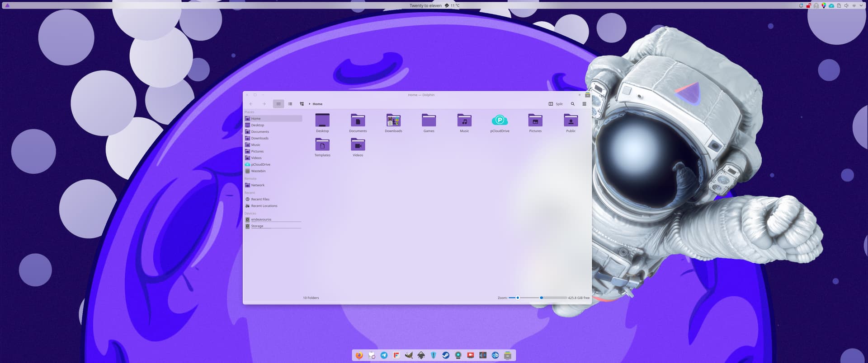This screenshot has height=363, width=868.
Task: Open the application launcher in top panel
Action: click(x=7, y=5)
